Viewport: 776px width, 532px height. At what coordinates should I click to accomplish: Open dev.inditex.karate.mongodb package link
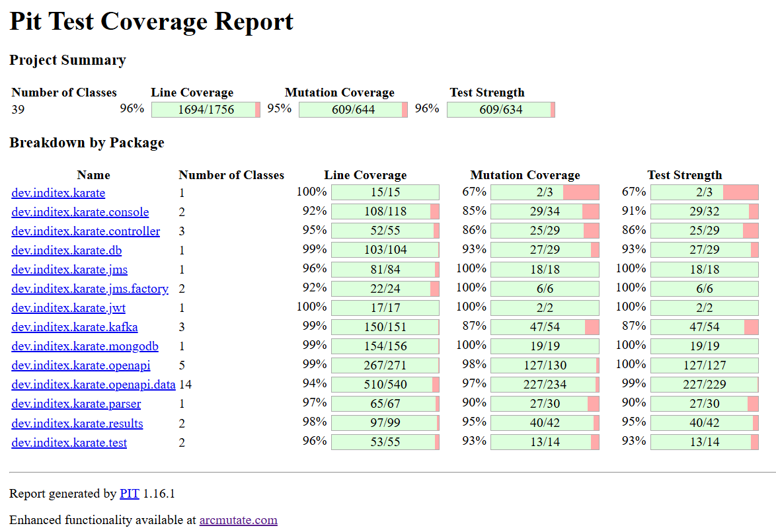tap(85, 346)
